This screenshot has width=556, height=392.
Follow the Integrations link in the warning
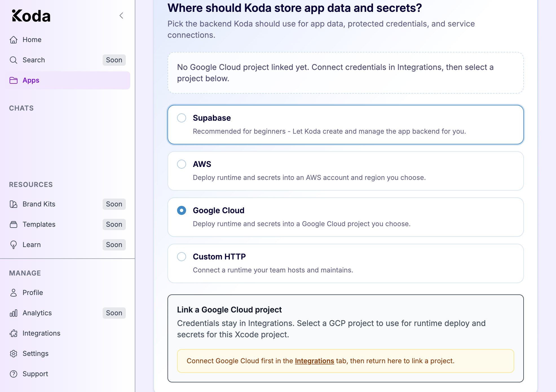point(314,361)
